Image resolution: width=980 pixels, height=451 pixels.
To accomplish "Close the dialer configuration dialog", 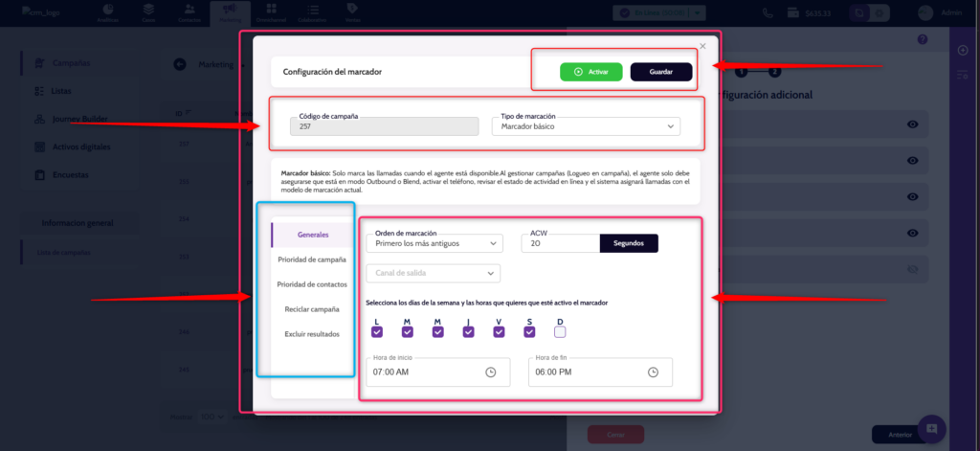I will (702, 46).
